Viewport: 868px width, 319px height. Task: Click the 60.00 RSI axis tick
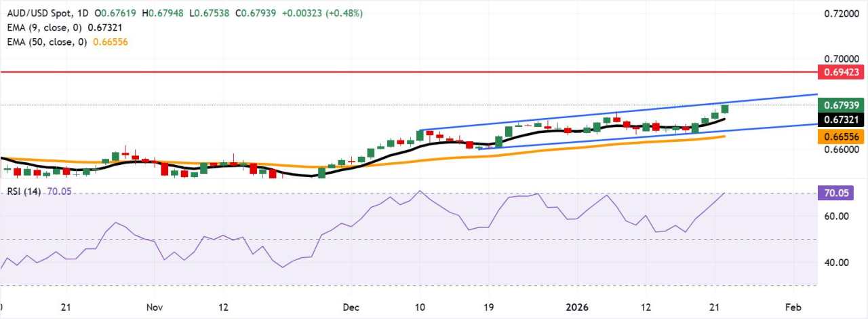click(836, 217)
